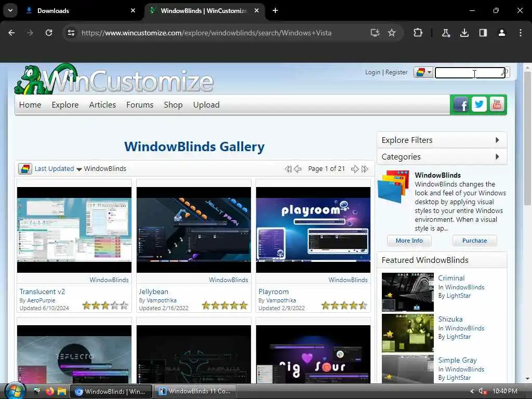Viewport: 532px width, 399px height.
Task: Jump to last gallery page arrow
Action: pyautogui.click(x=365, y=169)
